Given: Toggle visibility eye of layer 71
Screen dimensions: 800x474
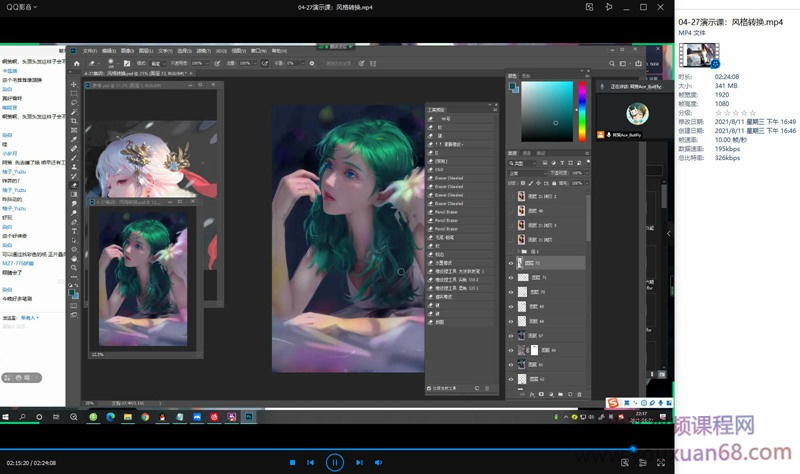Looking at the screenshot, I should pyautogui.click(x=511, y=278).
